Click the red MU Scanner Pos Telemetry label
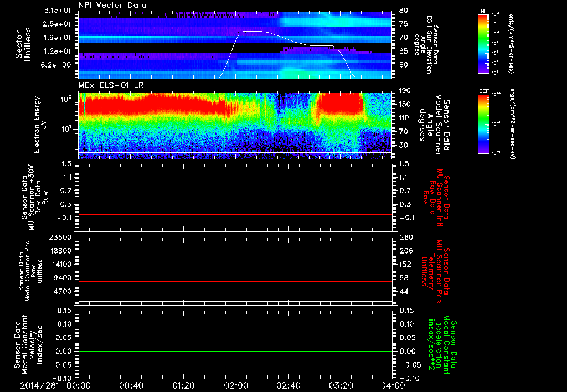 click(x=436, y=271)
